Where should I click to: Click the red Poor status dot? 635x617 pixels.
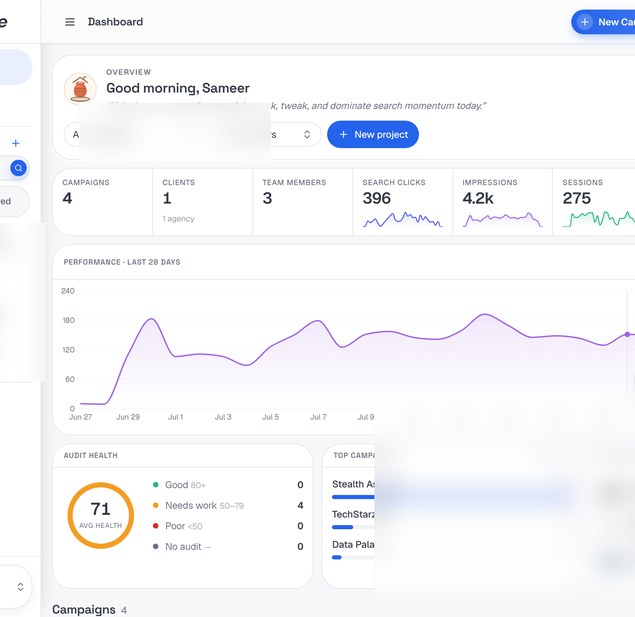pyautogui.click(x=156, y=526)
